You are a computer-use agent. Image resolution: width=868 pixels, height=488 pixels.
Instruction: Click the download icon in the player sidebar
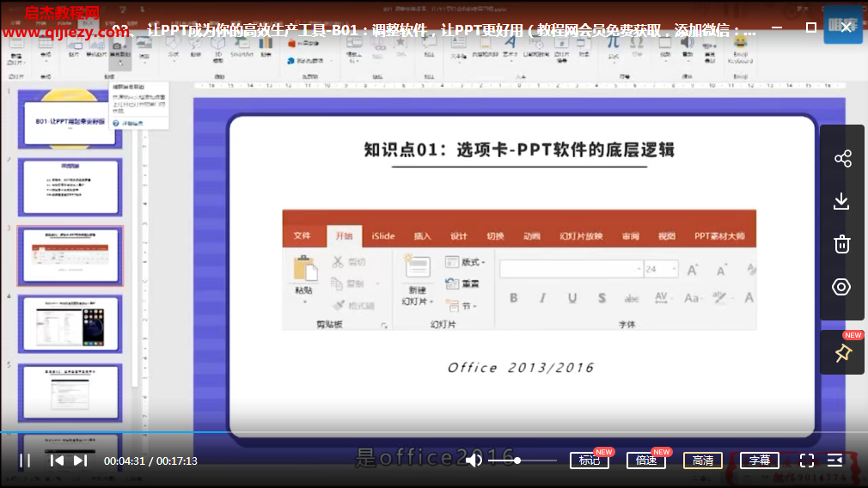tap(841, 201)
